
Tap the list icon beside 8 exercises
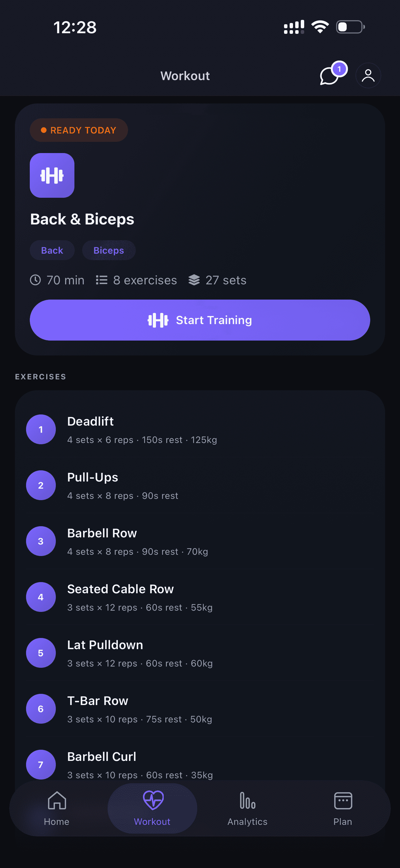(101, 280)
